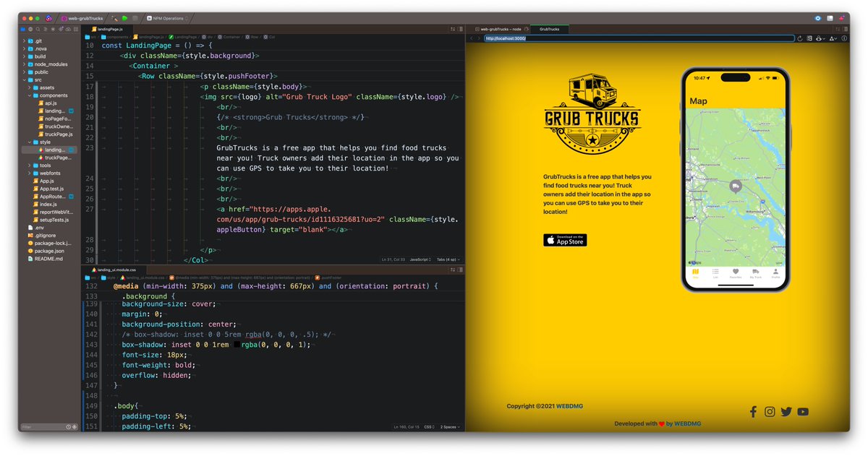Collapse the src folder

coord(25,79)
